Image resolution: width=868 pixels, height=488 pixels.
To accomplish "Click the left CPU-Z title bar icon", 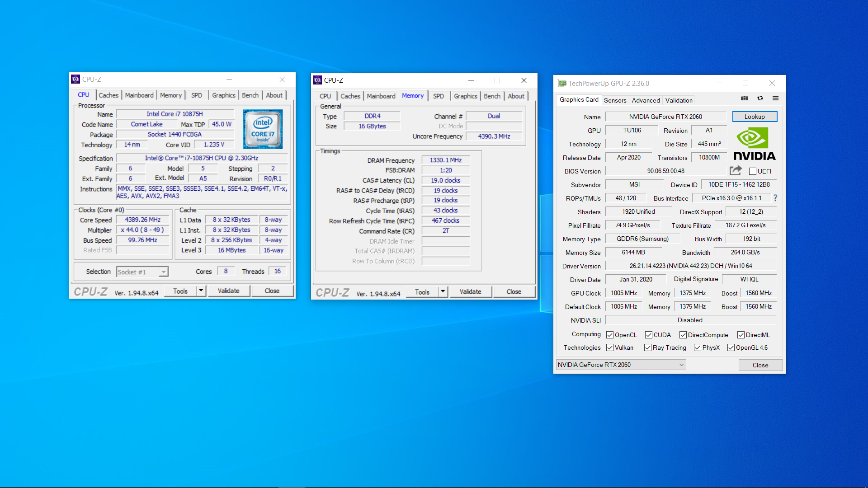I will [75, 79].
